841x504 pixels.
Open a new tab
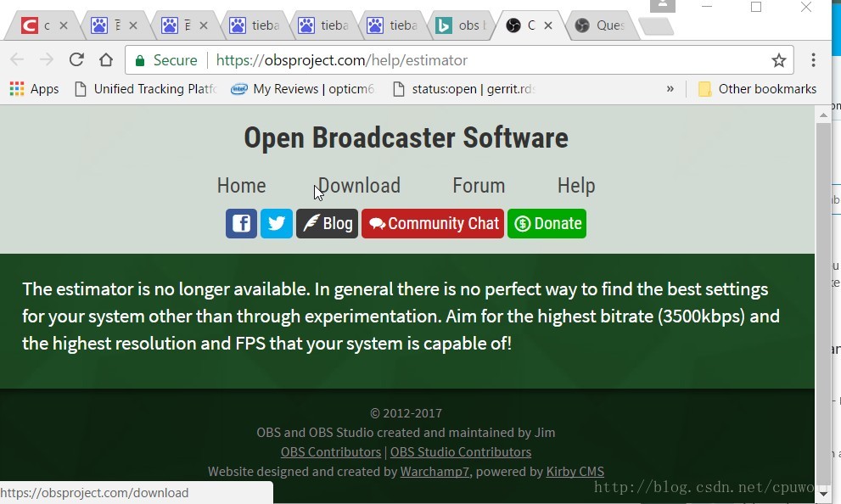coord(655,26)
